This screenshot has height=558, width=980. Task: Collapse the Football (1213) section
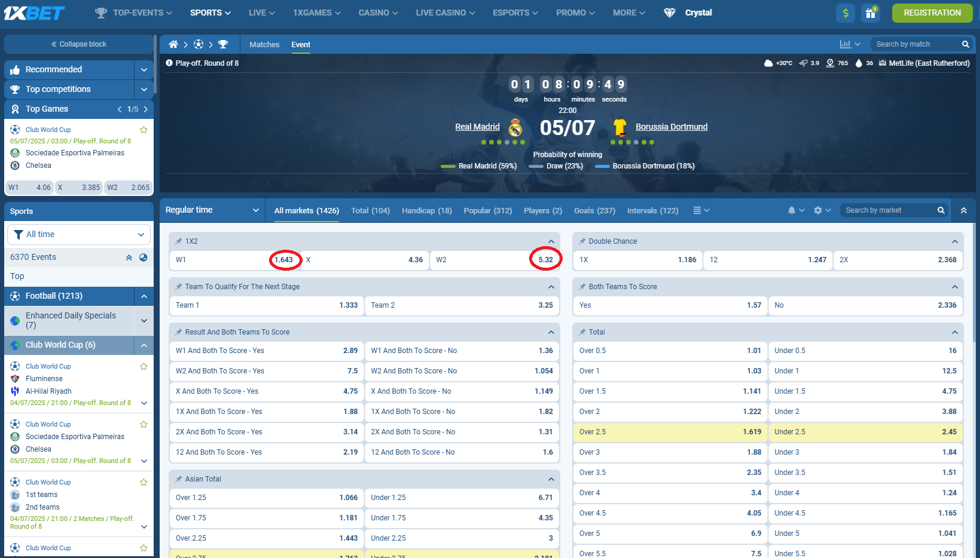[144, 296]
